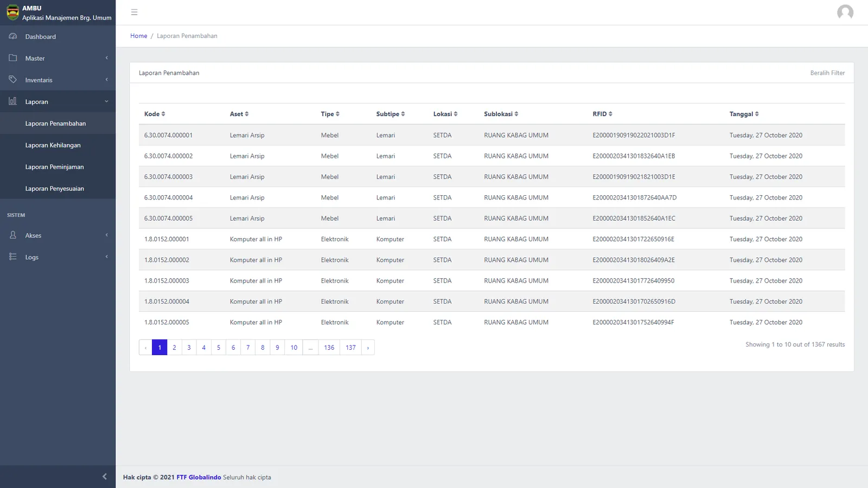Toggle the hamburger menu icon
The width and height of the screenshot is (868, 488).
(x=135, y=12)
